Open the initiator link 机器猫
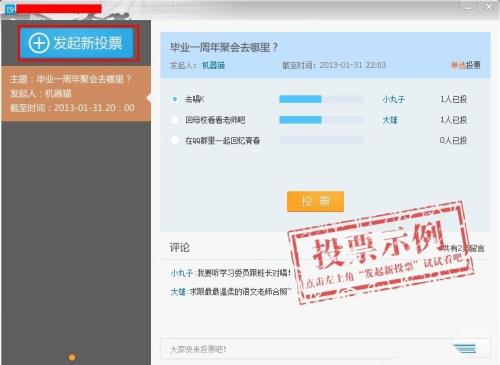Image resolution: width=500 pixels, height=365 pixels. point(213,65)
